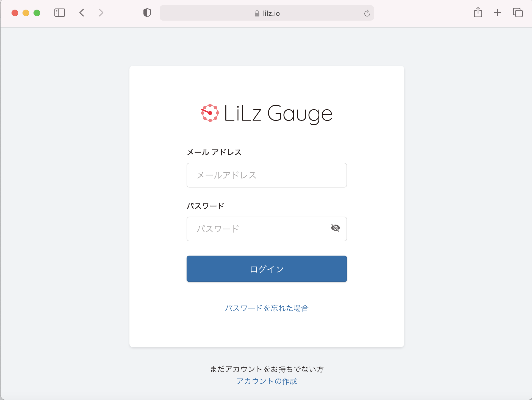532x400 pixels.
Task: Open アカウントの作成 to register
Action: click(266, 381)
